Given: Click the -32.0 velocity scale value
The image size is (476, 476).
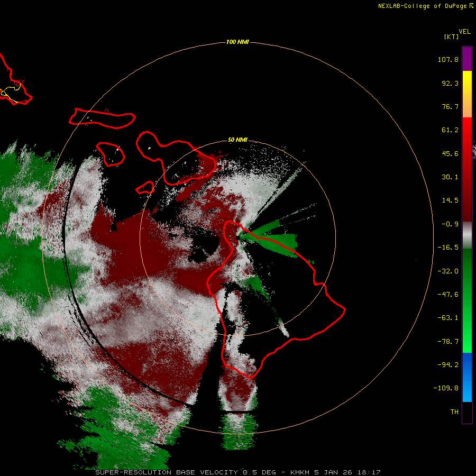Looking at the screenshot, I should pyautogui.click(x=448, y=271).
